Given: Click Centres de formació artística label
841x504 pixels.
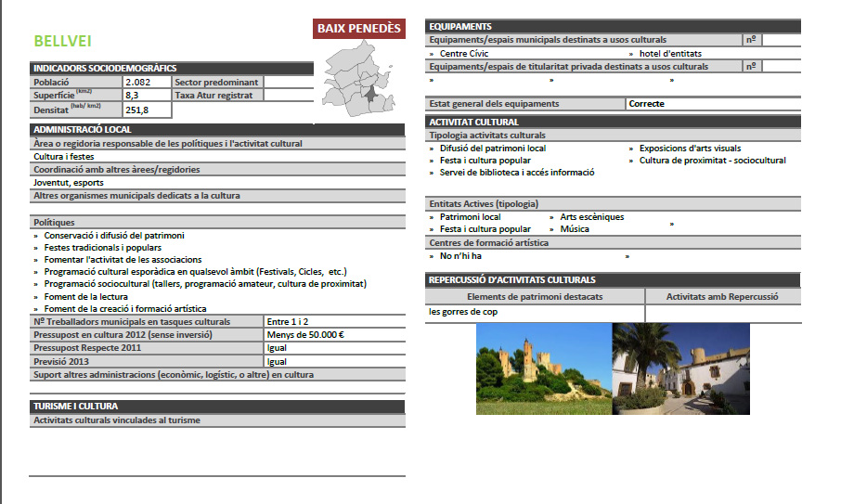Looking at the screenshot, I should (488, 243).
